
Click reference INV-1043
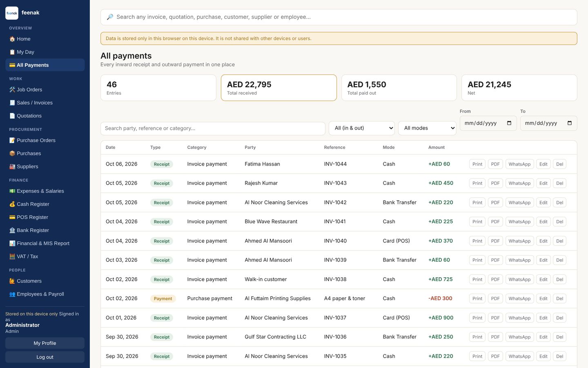point(335,183)
